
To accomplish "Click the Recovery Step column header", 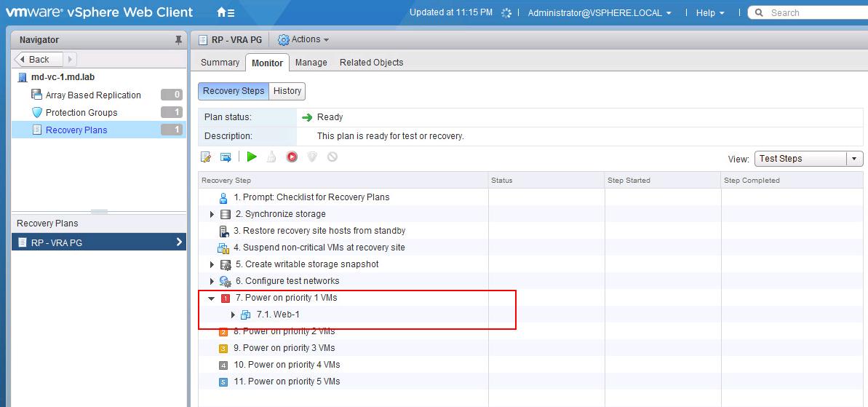I will (x=343, y=181).
